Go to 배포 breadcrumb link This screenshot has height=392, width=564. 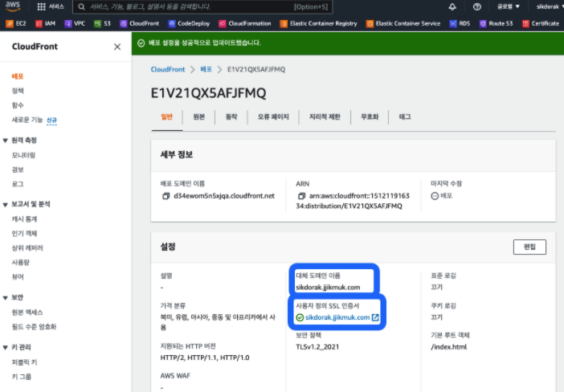[x=206, y=69]
